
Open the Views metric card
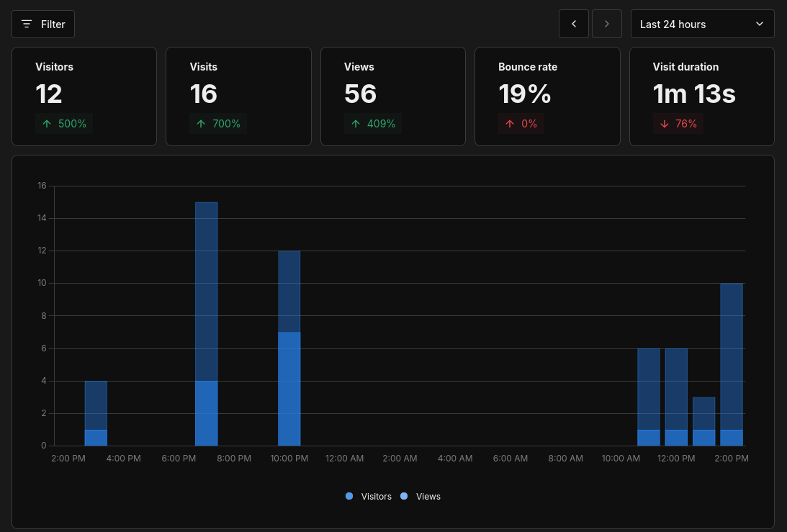(393, 96)
